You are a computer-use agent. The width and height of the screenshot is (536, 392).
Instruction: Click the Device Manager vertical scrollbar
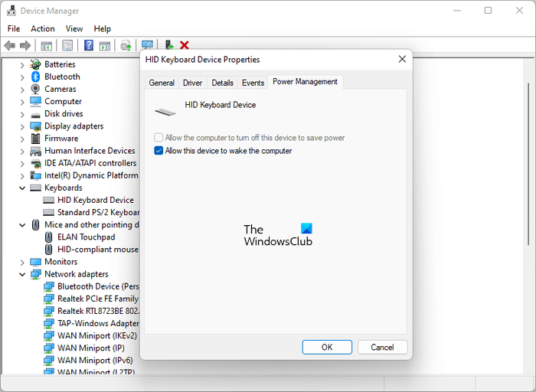tap(528, 164)
